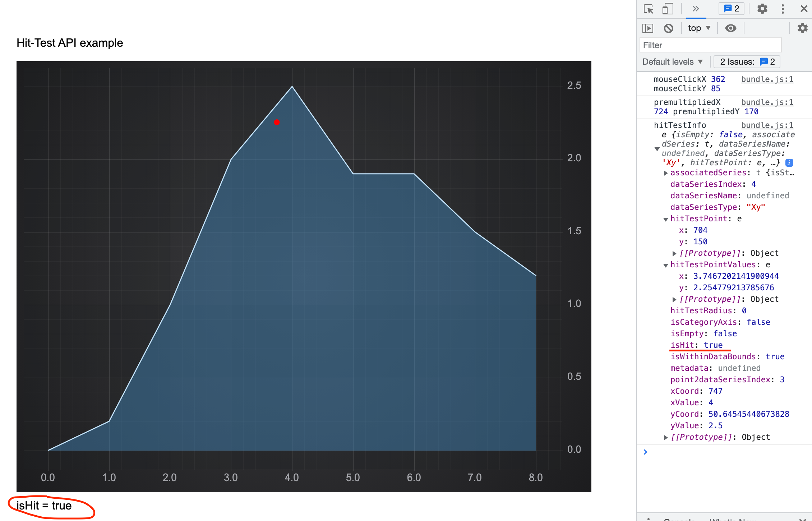812x521 pixels.
Task: Click the red hit-test dot on chart
Action: [x=277, y=122]
